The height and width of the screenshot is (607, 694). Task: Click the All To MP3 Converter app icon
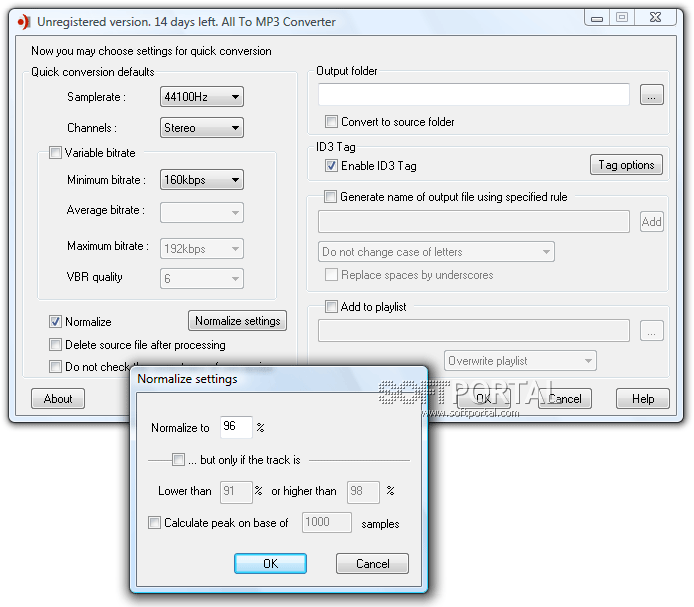pos(23,22)
